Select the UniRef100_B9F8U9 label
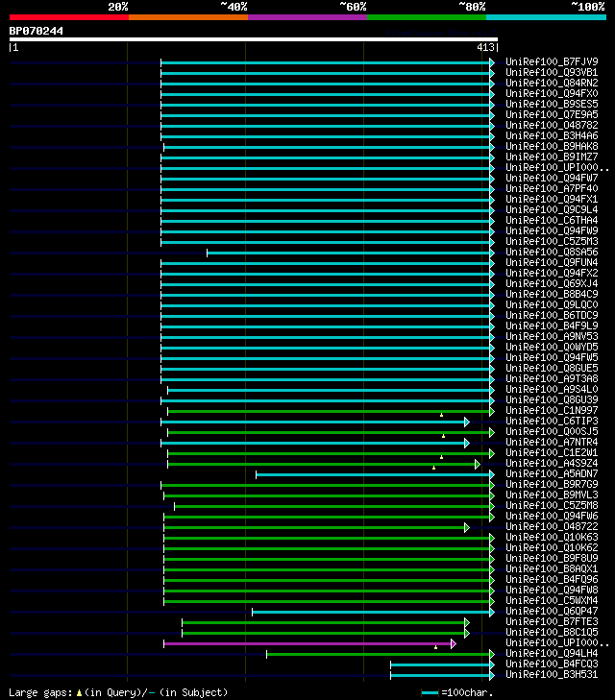This screenshot has height=700, width=615. (552, 559)
